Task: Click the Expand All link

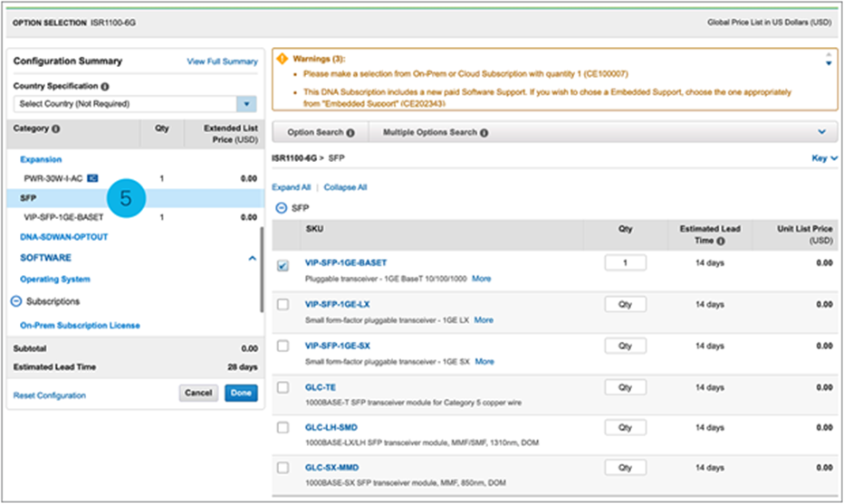Action: pyautogui.click(x=292, y=187)
